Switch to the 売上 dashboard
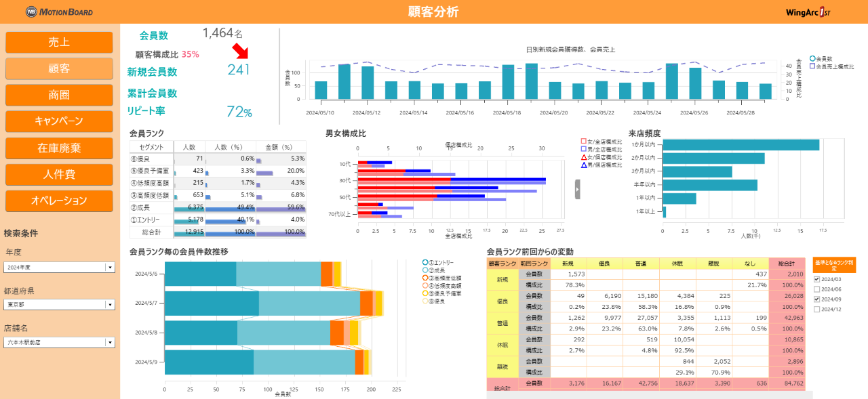The width and height of the screenshot is (868, 399). [x=59, y=42]
